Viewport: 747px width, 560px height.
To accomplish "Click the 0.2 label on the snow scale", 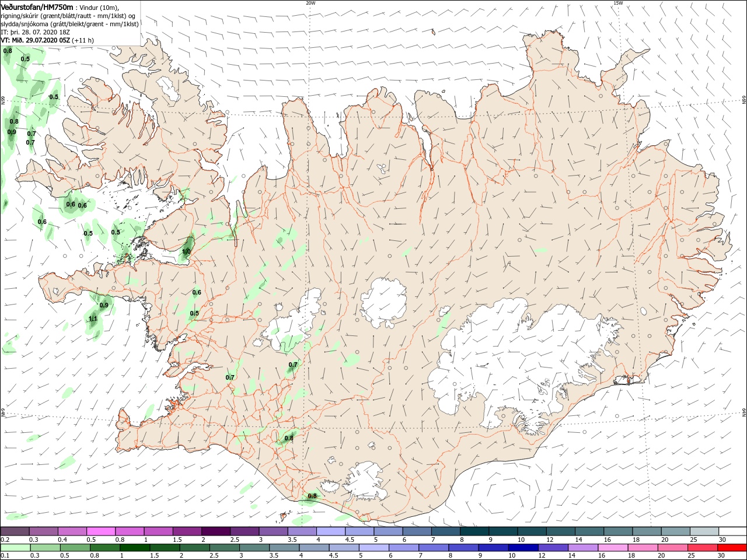I will click(x=5, y=540).
